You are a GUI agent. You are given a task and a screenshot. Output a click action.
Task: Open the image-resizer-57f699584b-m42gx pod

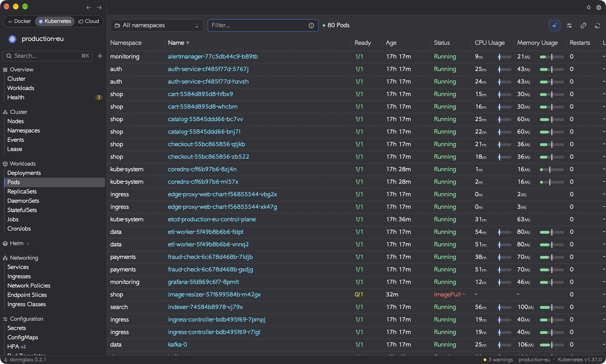[x=214, y=294]
